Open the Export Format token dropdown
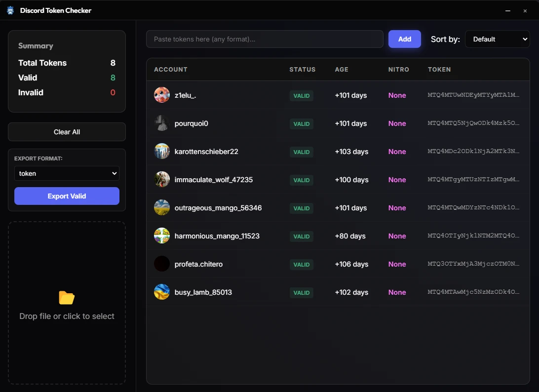539x392 pixels. (x=67, y=173)
